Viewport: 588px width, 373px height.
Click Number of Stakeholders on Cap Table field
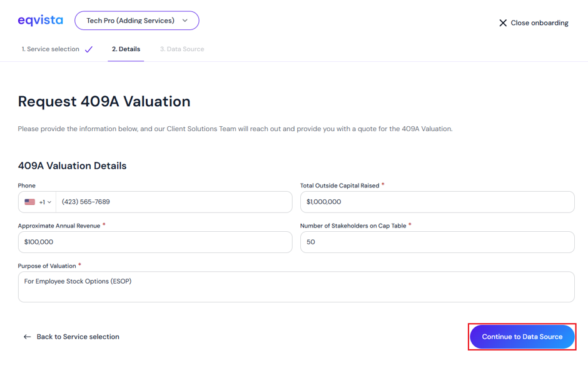(437, 242)
